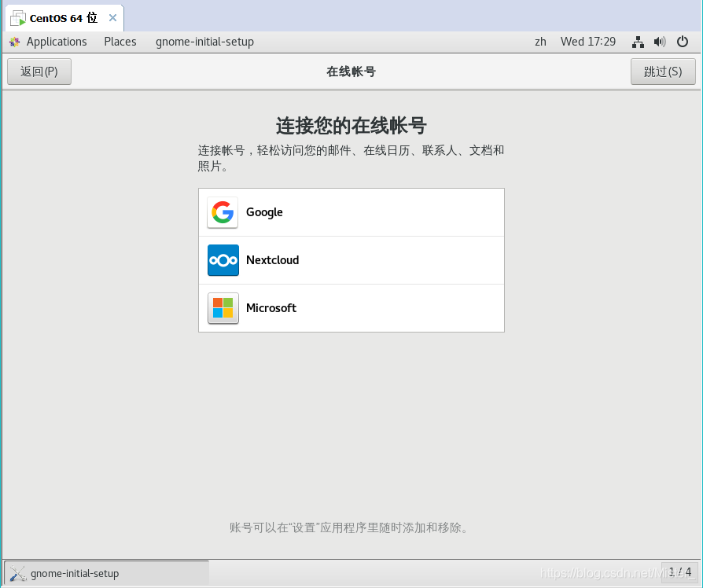This screenshot has width=703, height=588.
Task: Open the system status menu area
Action: pos(659,42)
